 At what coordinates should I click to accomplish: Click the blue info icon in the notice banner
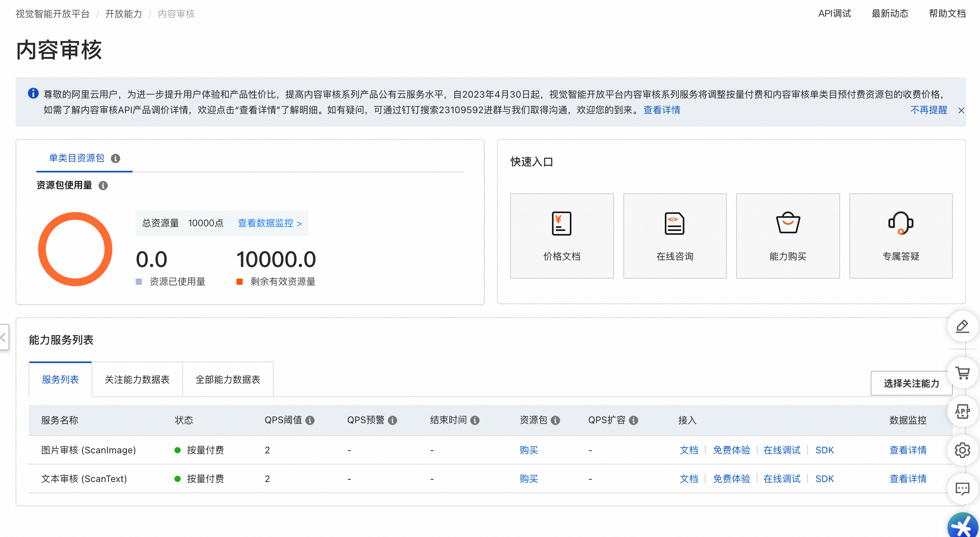click(33, 93)
